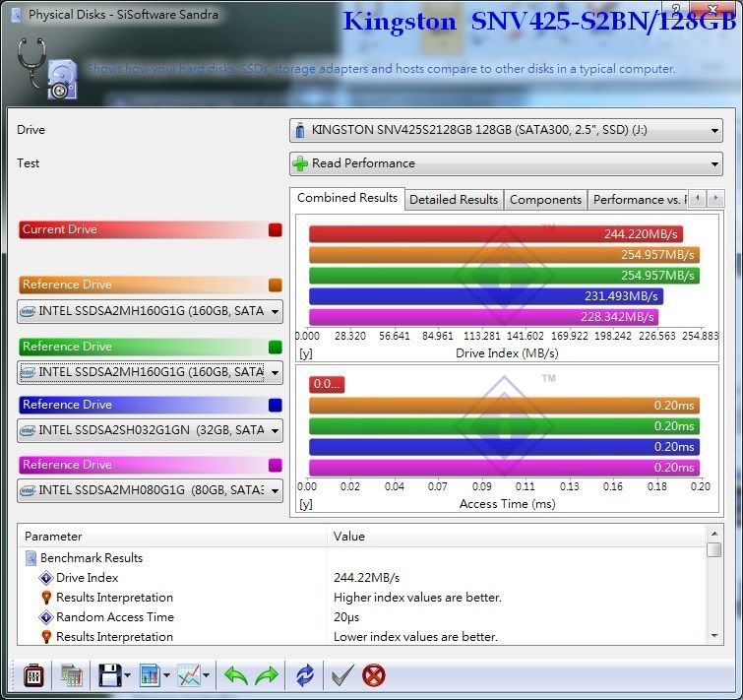Viewport: 743px width, 700px height.
Task: Click the Benchmark Results row icon
Action: [x=31, y=558]
